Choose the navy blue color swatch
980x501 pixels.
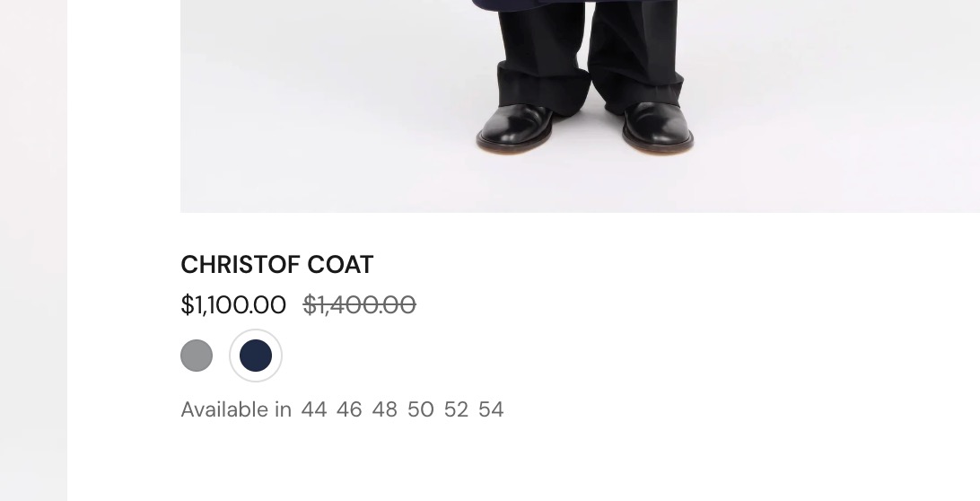click(256, 356)
